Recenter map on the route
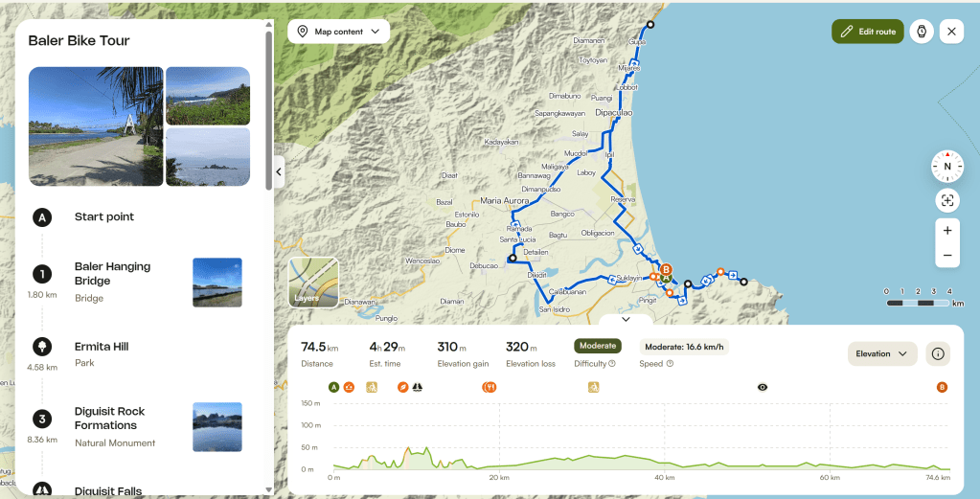Image resolution: width=980 pixels, height=499 pixels. [x=947, y=200]
